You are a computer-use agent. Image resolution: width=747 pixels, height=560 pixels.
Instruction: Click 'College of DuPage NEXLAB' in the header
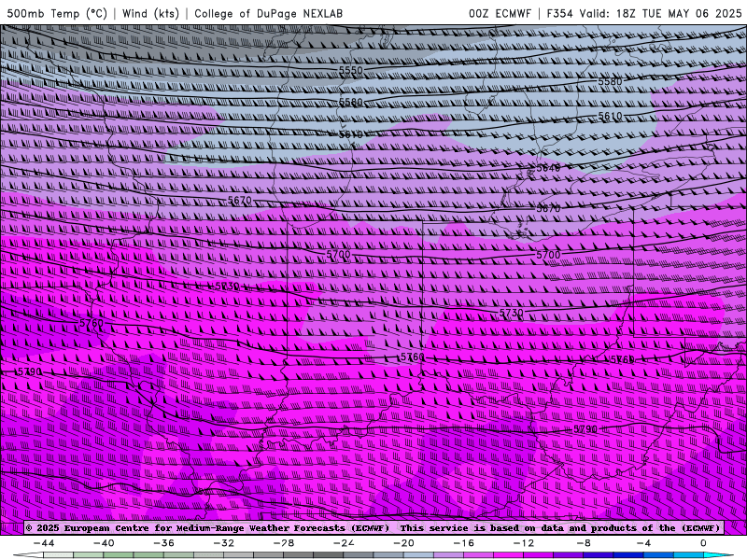268,13
